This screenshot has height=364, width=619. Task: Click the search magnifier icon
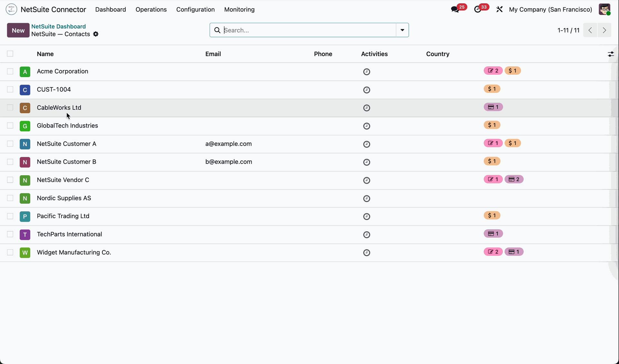217,30
